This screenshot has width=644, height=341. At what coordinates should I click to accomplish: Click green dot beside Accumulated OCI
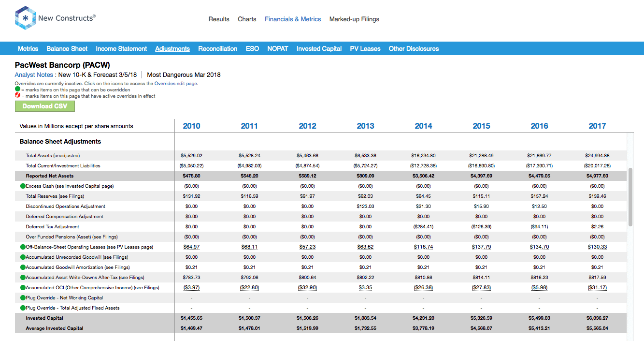pyautogui.click(x=23, y=288)
